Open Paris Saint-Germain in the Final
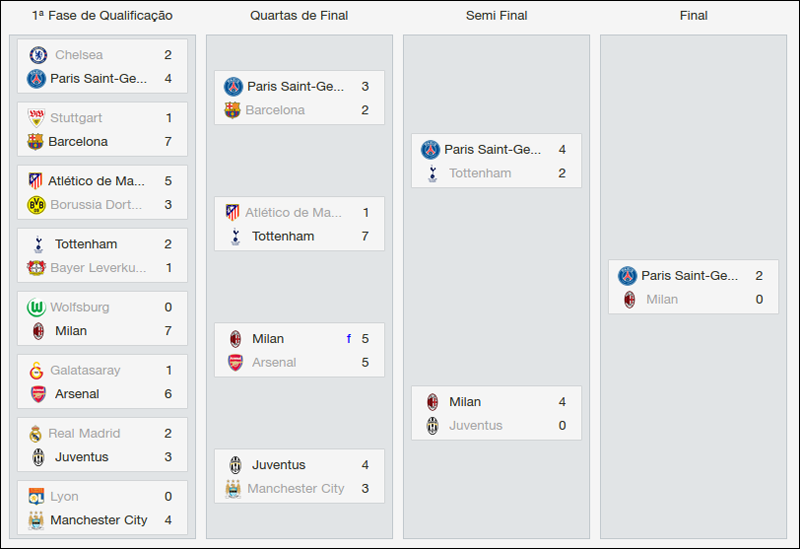 [690, 275]
